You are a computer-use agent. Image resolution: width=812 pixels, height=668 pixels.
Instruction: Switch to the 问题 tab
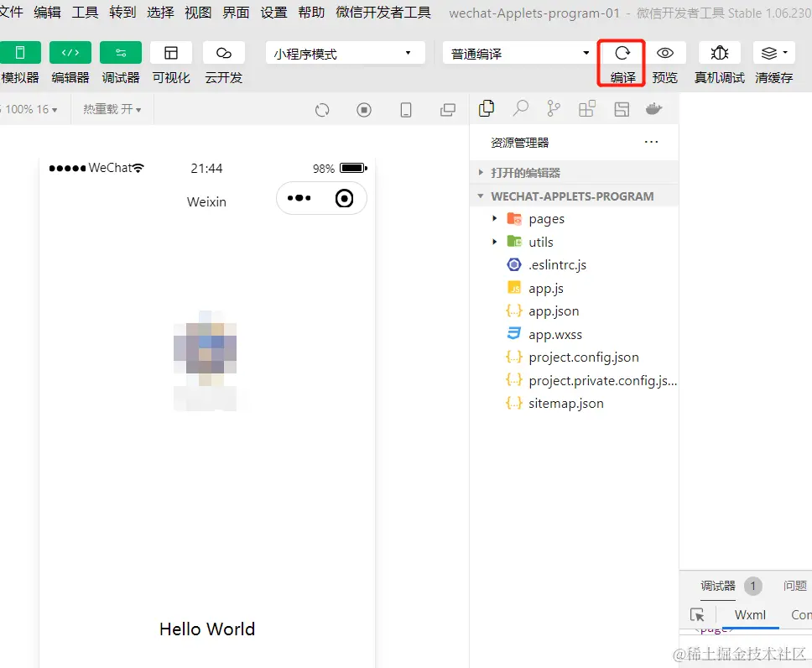click(x=795, y=586)
